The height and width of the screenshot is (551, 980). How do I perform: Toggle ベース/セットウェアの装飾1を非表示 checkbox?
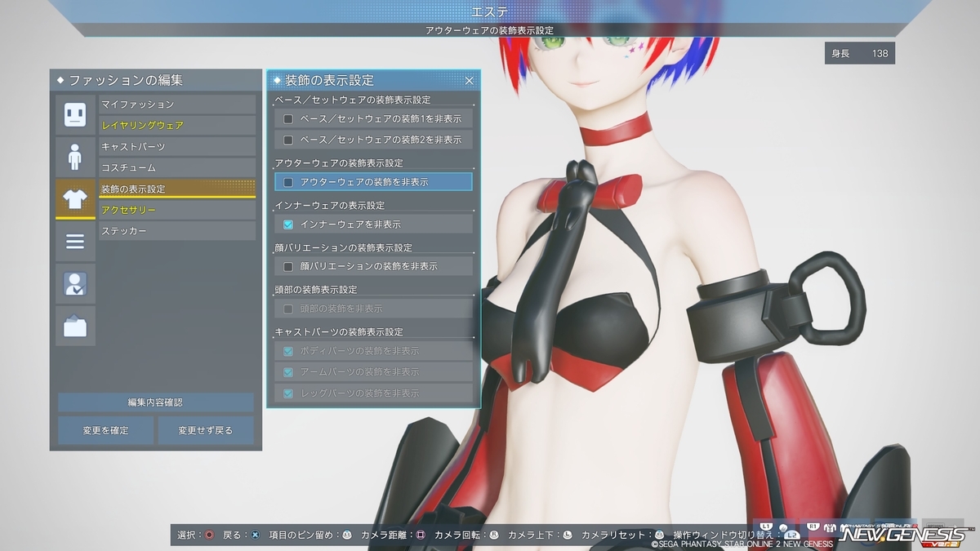pyautogui.click(x=287, y=118)
